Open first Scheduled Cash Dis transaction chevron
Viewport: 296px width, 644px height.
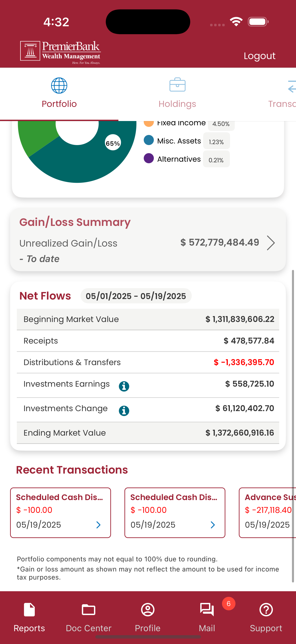[98, 525]
